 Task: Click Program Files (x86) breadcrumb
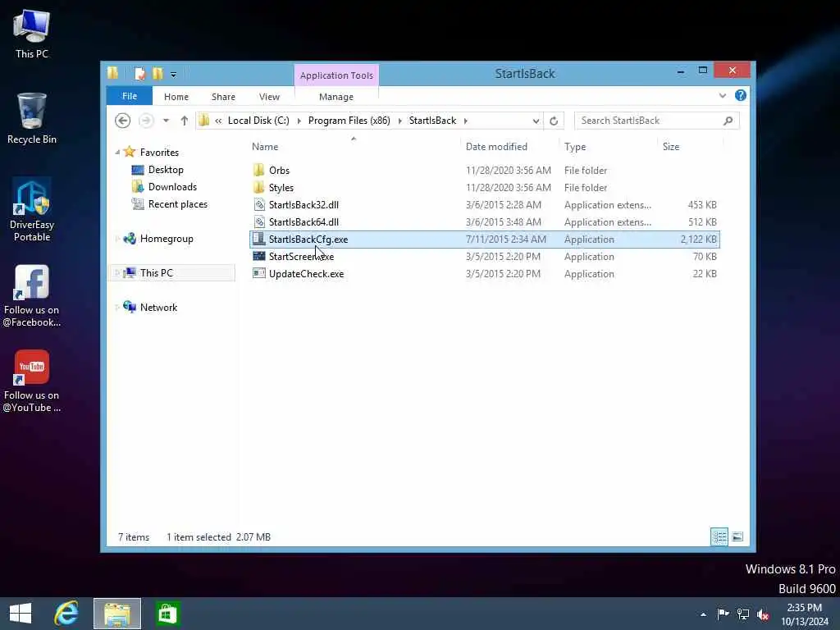(x=349, y=121)
